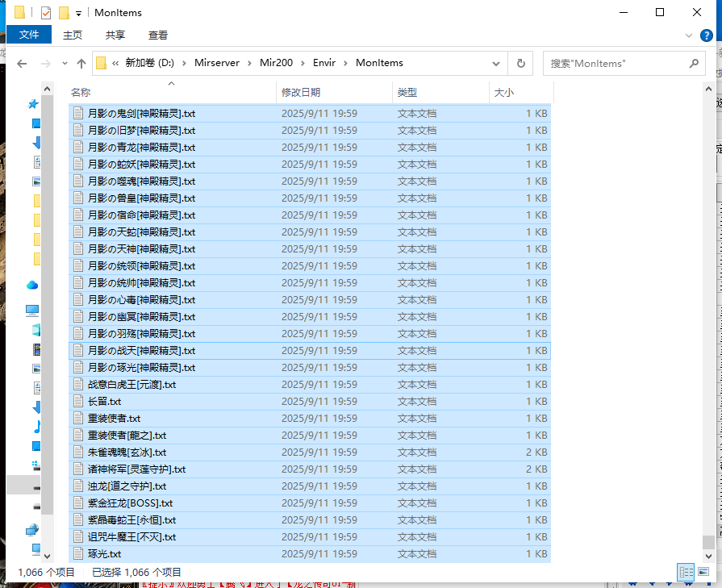This screenshot has height=588, width=722.
Task: Navigate to Envir in breadcrumb
Action: pos(324,63)
